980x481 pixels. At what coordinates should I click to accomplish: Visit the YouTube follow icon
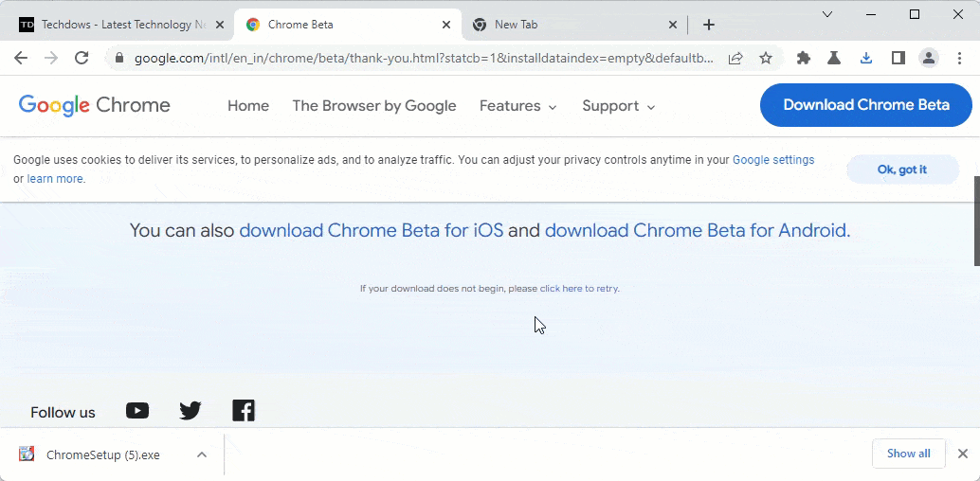tap(137, 410)
